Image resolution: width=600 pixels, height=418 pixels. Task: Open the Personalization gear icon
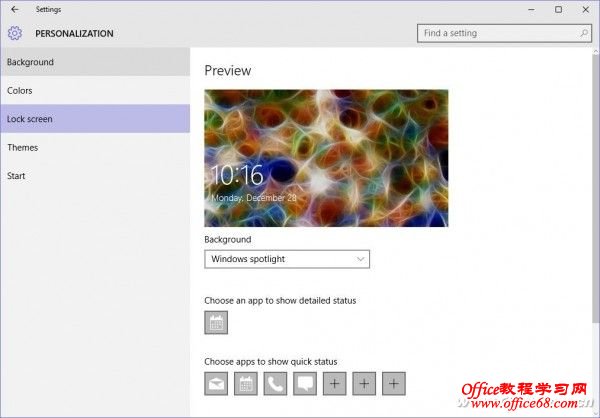point(15,33)
